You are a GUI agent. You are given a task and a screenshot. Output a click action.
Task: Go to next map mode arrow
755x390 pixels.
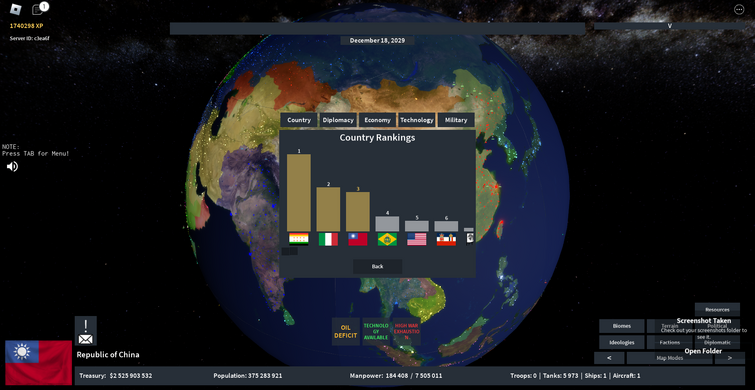click(729, 358)
